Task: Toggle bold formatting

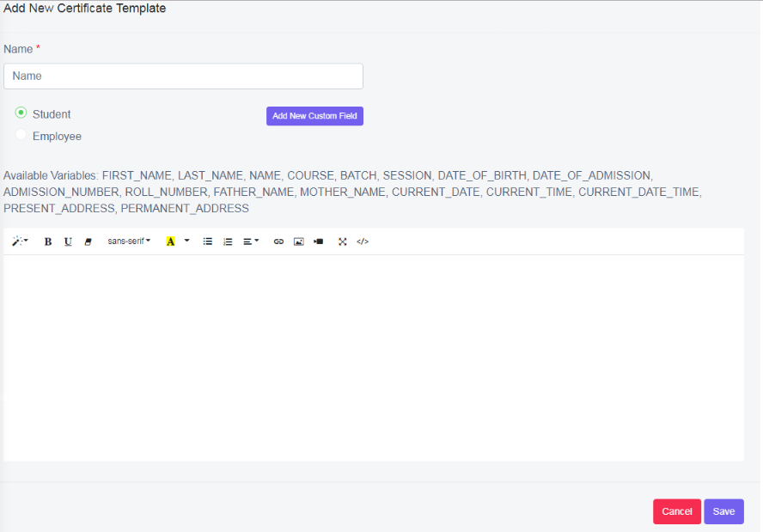Action: pos(48,242)
